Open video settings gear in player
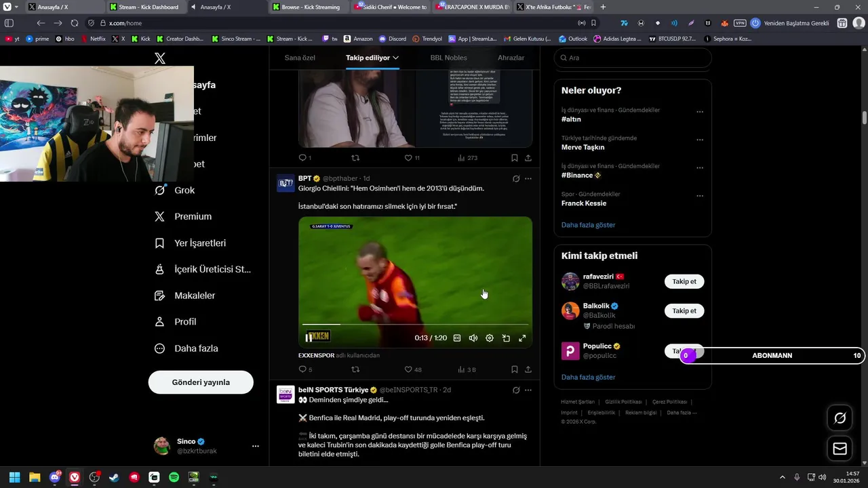Viewport: 868px width, 488px height. click(x=490, y=338)
